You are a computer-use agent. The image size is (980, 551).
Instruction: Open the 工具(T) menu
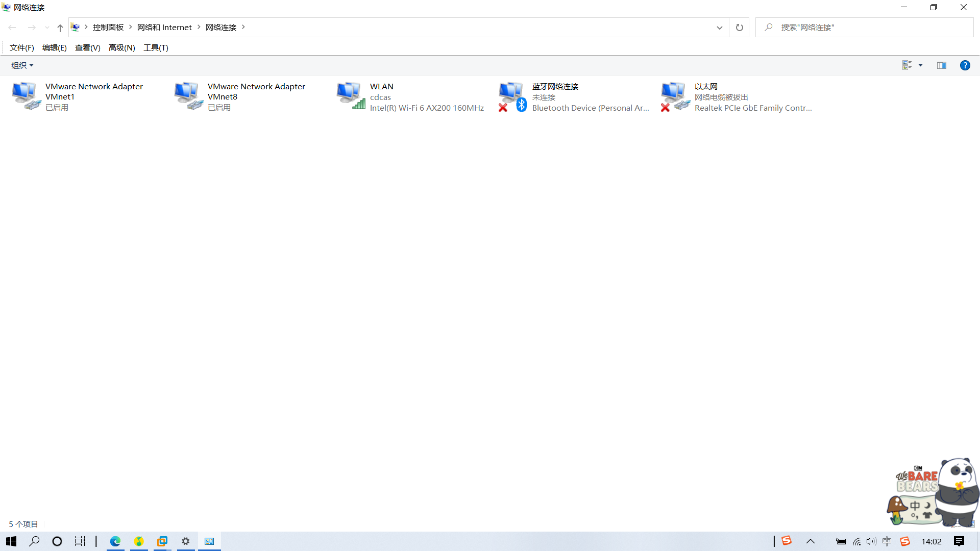click(156, 47)
